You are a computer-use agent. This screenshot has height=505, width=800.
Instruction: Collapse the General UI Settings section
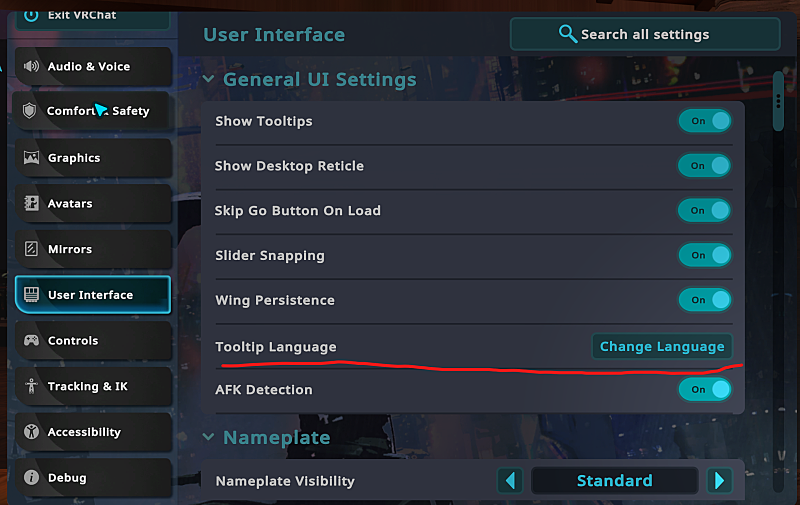pos(209,79)
